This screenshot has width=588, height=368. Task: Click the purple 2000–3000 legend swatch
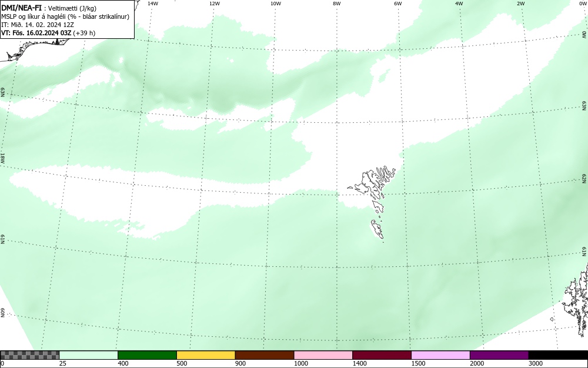click(x=499, y=355)
